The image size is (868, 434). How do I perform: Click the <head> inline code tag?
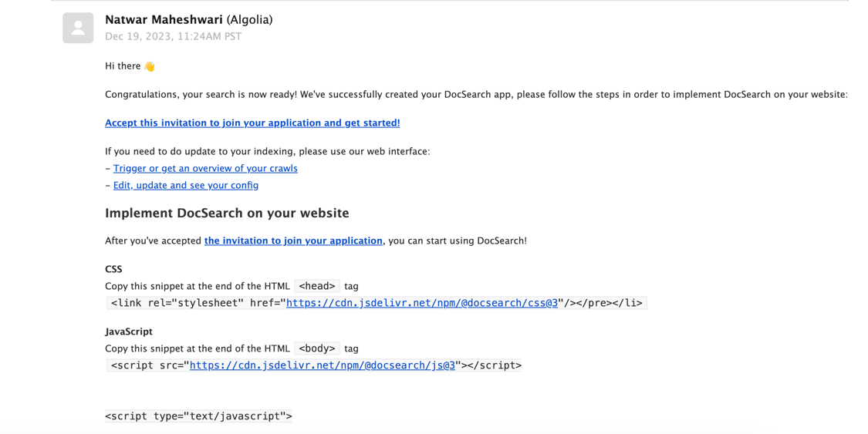317,286
